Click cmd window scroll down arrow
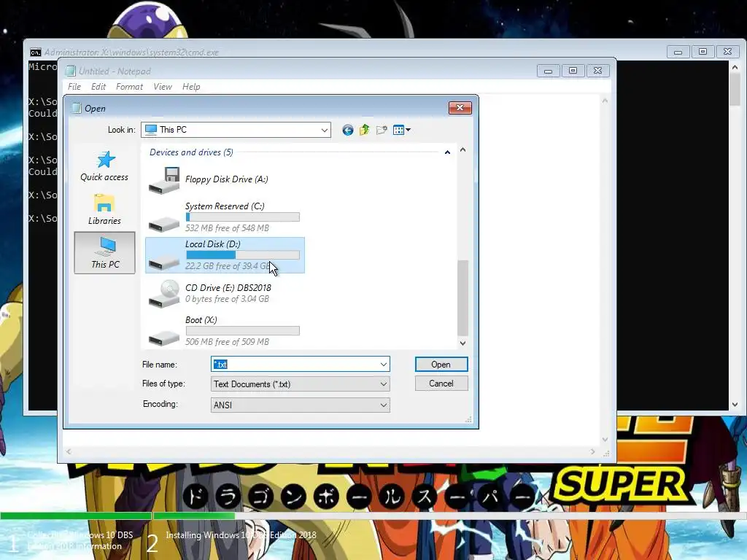Viewport: 747px width, 560px height. (735, 405)
